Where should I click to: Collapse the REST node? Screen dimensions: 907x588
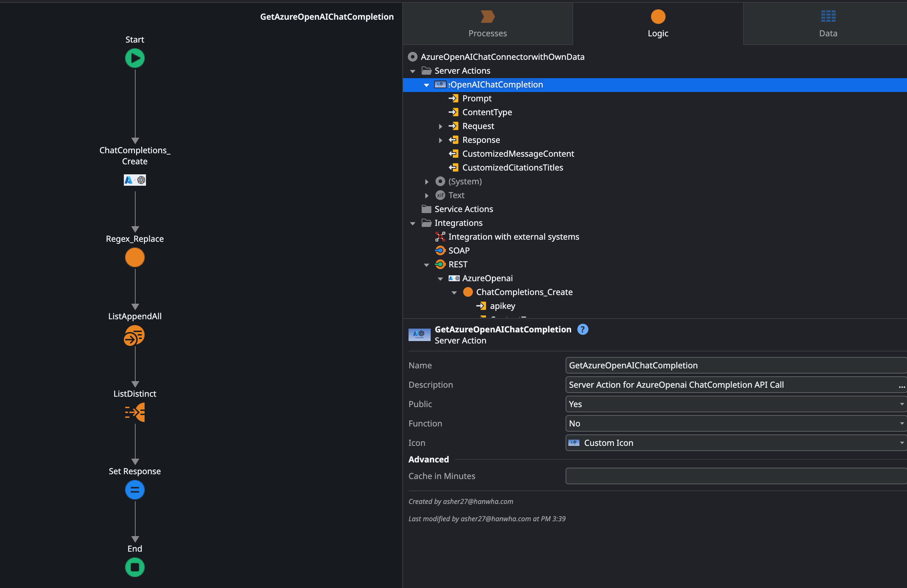(x=427, y=265)
